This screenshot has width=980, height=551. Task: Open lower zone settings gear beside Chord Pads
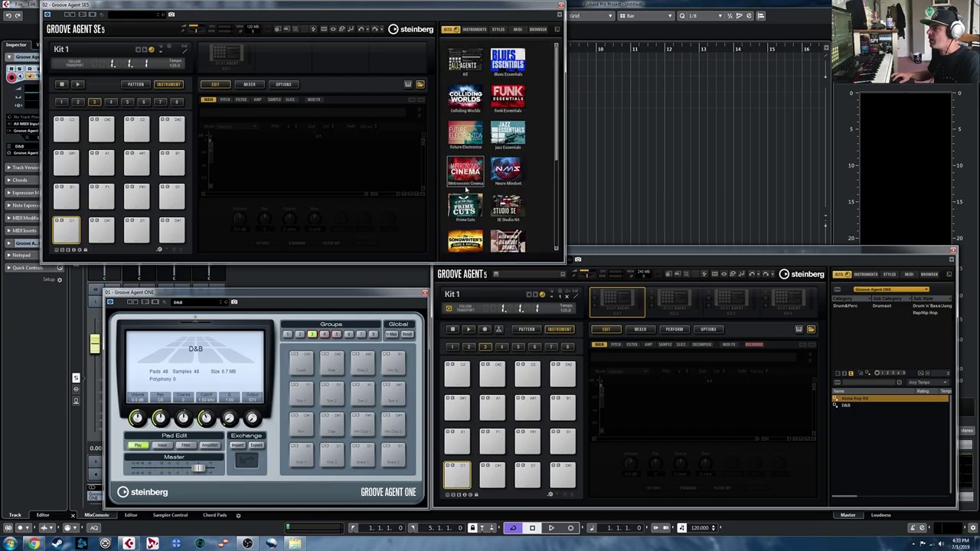(x=238, y=515)
